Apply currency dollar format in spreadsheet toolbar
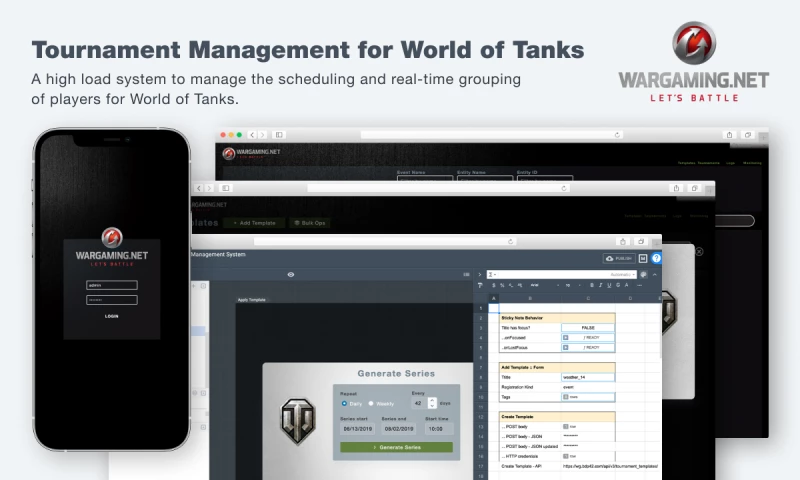Image resolution: width=800 pixels, height=480 pixels. tap(493, 285)
